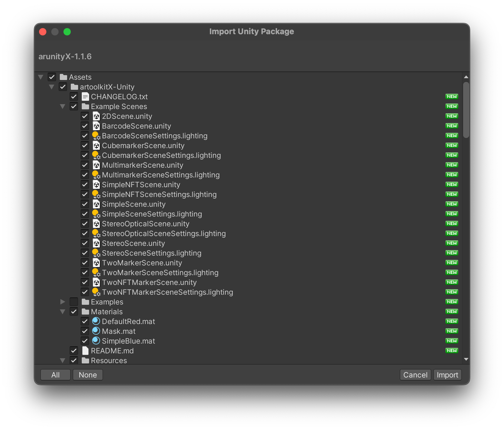
Task: Click the BarcodeSceneSettings.lighting icon
Action: click(96, 136)
